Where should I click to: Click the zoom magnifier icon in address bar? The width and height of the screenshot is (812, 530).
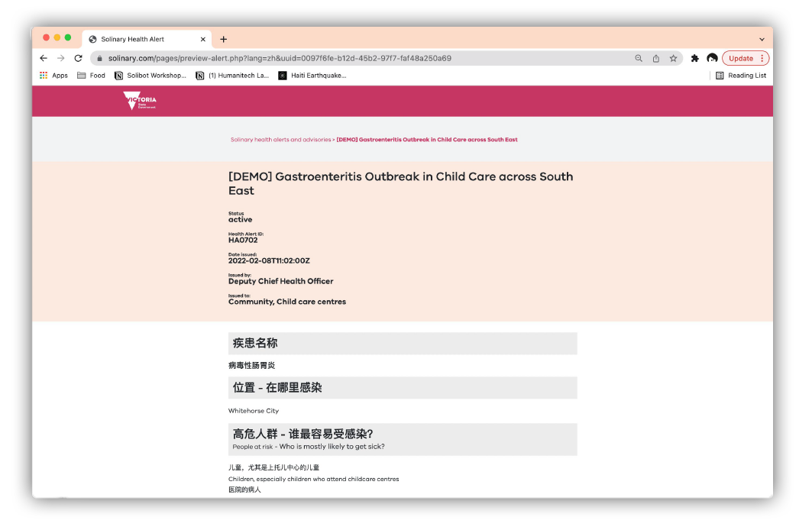pyautogui.click(x=639, y=57)
